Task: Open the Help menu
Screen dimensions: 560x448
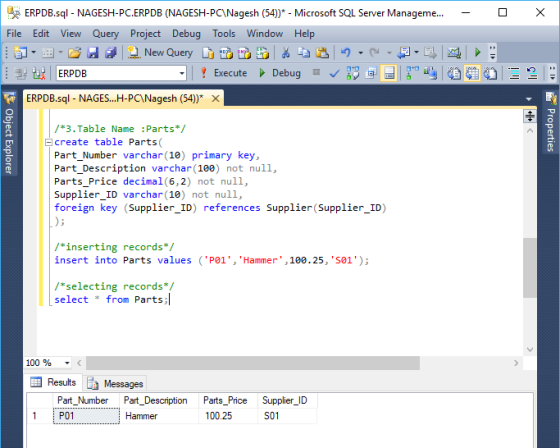Action: pyautogui.click(x=304, y=33)
